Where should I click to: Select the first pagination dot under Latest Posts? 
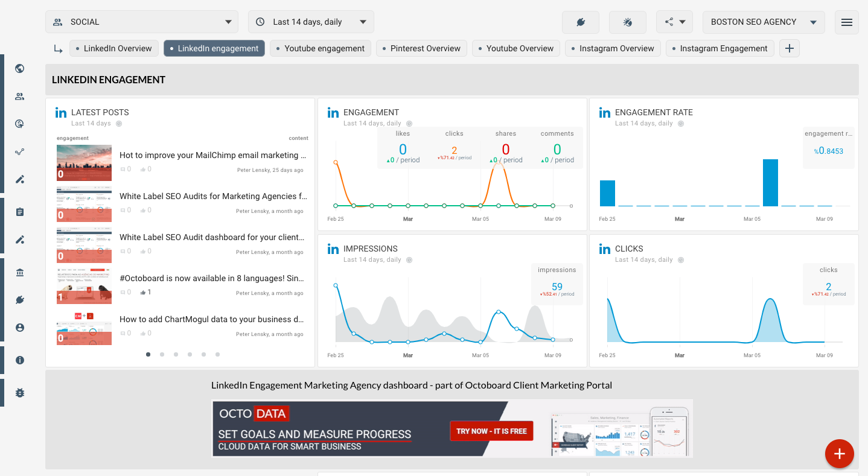point(148,355)
